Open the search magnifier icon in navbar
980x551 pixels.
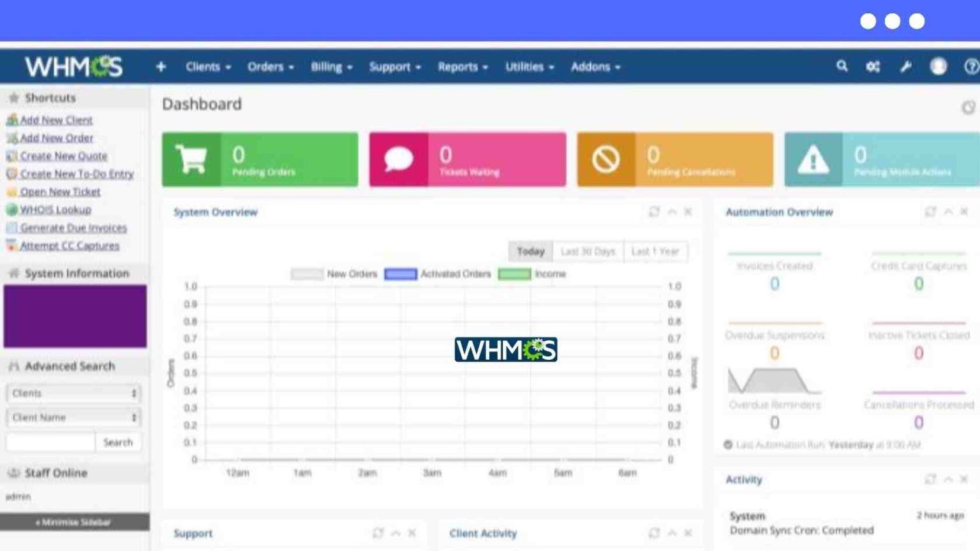[842, 66]
